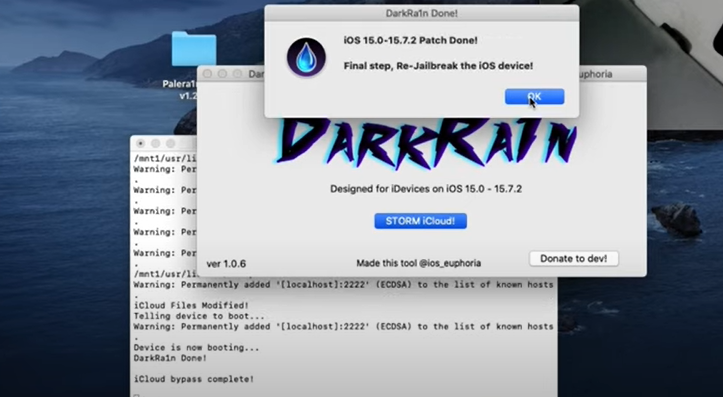Click 'iOS 15.0-15.7.2 Patch Done!' message
The image size is (723, 397).
click(x=410, y=40)
